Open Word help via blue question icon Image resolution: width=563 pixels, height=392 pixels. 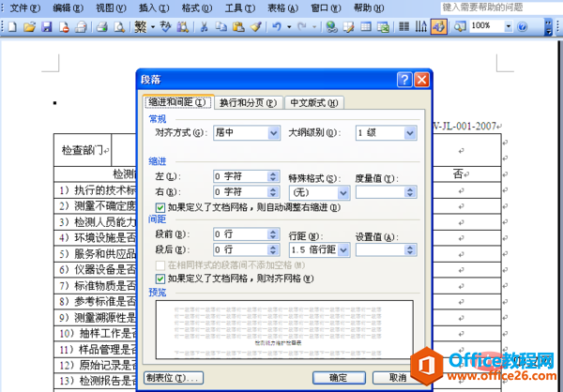(x=523, y=27)
